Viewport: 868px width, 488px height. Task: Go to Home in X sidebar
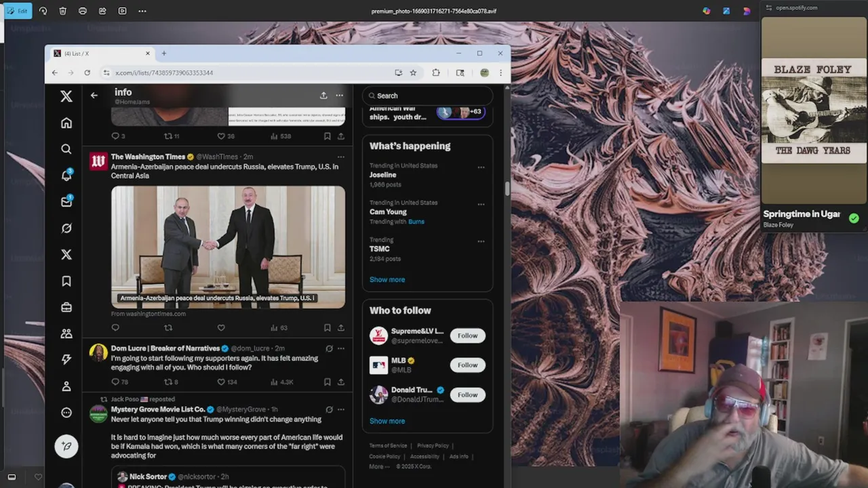coord(66,123)
